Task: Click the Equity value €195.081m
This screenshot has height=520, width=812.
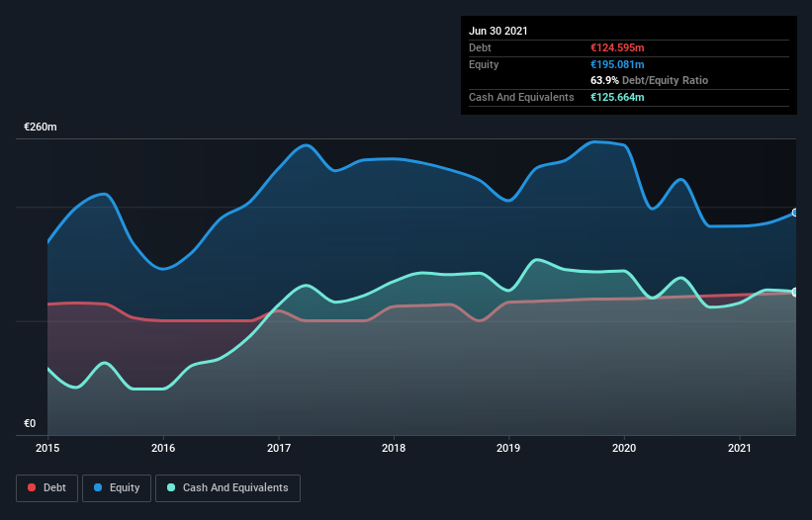Action: (617, 64)
